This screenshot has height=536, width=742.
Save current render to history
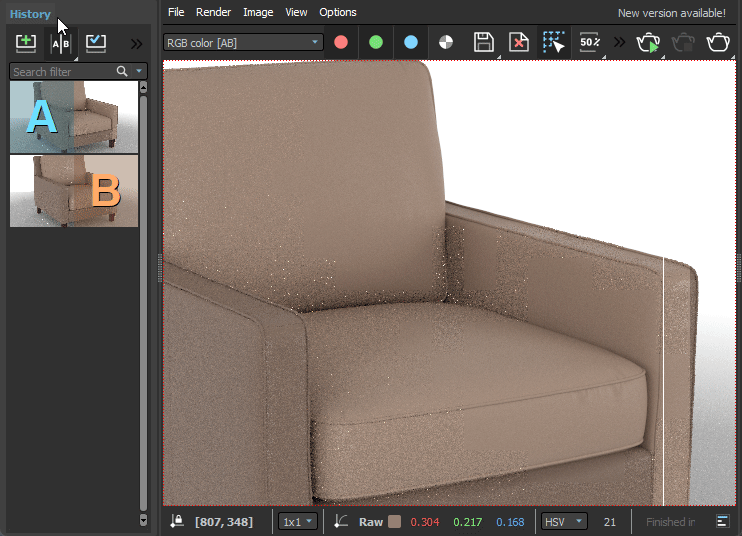pyautogui.click(x=26, y=43)
